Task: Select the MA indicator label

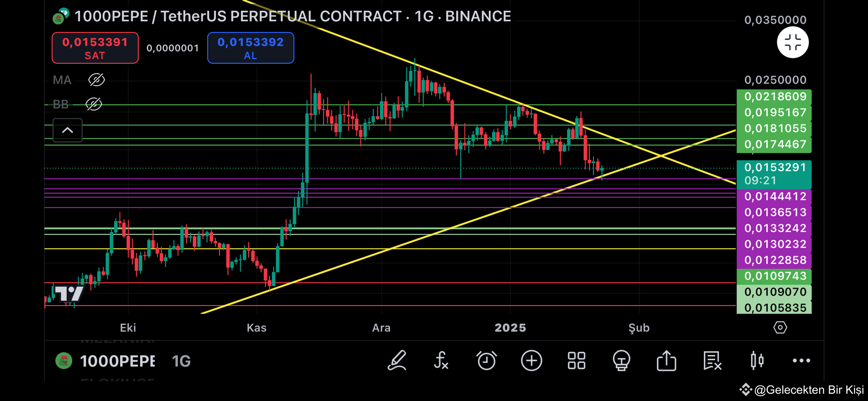Action: [62, 80]
